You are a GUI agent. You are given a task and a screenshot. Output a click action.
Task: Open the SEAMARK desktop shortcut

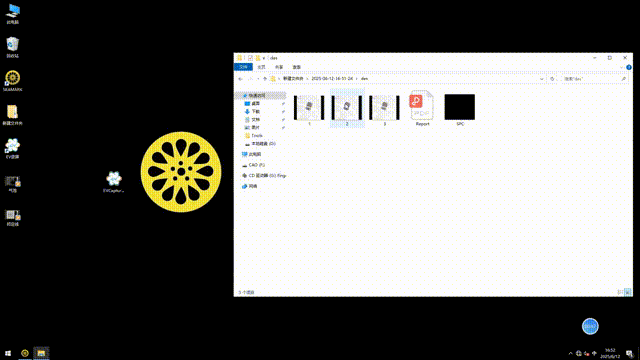pos(13,81)
